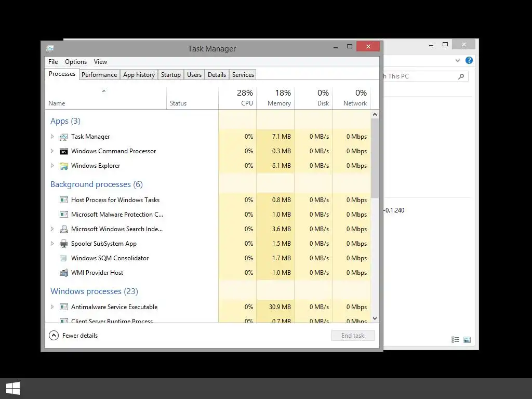Click the Microsoft Windows Search Indexer icon
Image resolution: width=532 pixels, height=399 pixels.
coord(64,229)
